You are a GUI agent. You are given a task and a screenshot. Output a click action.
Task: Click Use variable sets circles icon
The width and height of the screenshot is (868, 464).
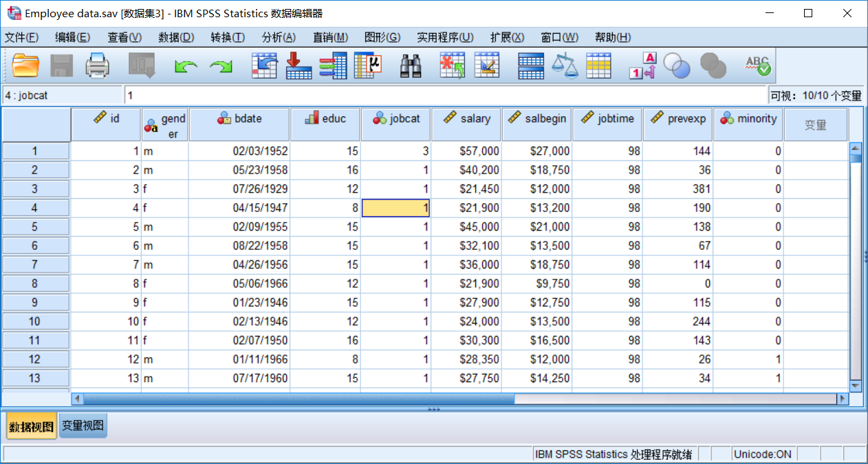(x=677, y=65)
